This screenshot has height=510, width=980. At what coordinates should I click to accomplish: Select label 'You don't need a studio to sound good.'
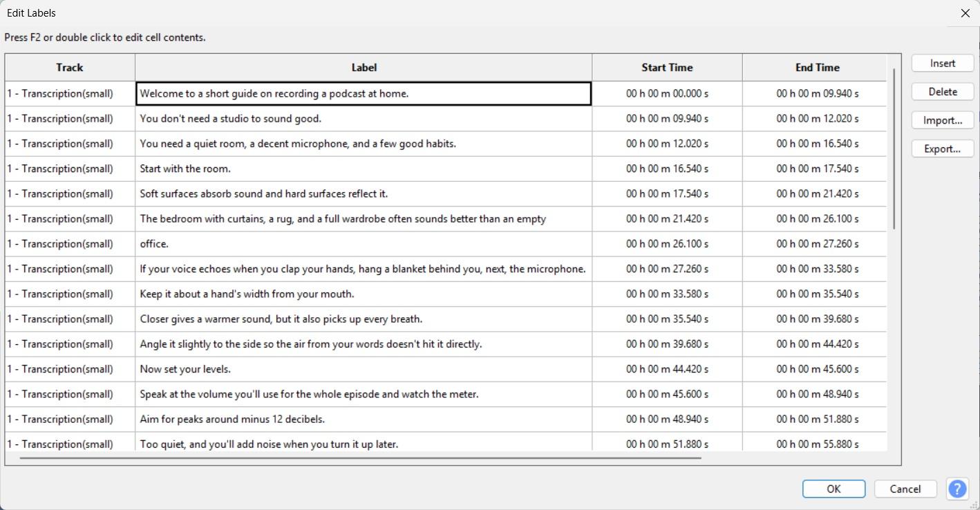(x=364, y=119)
